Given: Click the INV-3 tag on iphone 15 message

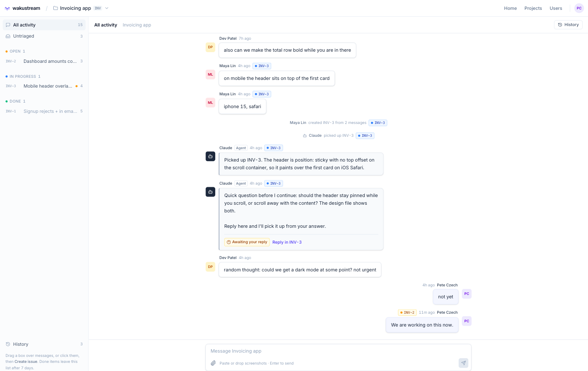Looking at the screenshot, I should (x=262, y=94).
